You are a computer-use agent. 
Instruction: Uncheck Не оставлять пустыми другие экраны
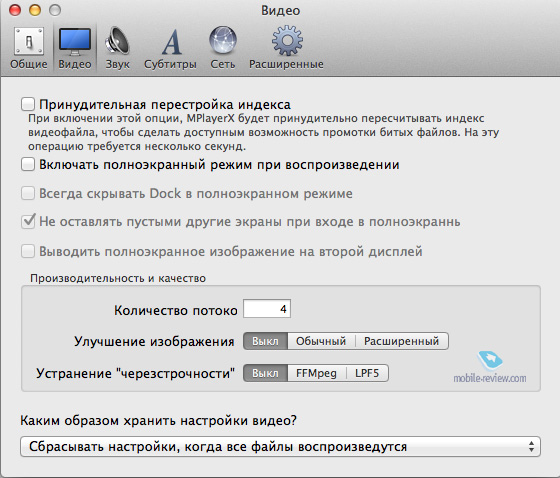coord(28,221)
